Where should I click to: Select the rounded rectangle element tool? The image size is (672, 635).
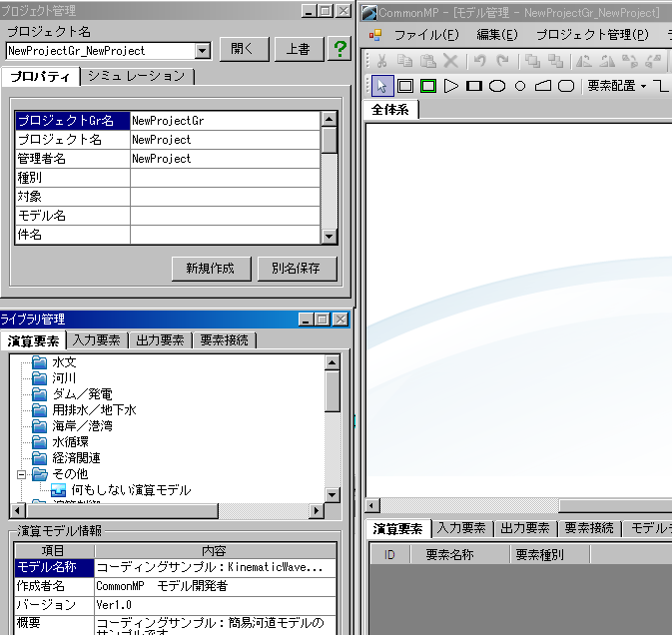(x=566, y=86)
